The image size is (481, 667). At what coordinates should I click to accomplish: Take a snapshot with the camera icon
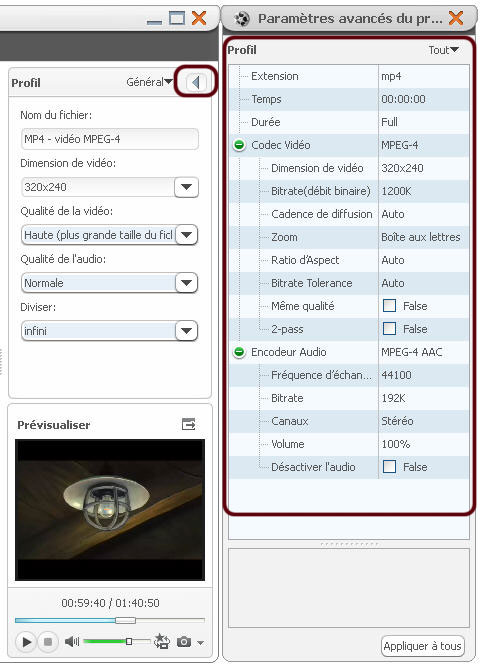184,641
